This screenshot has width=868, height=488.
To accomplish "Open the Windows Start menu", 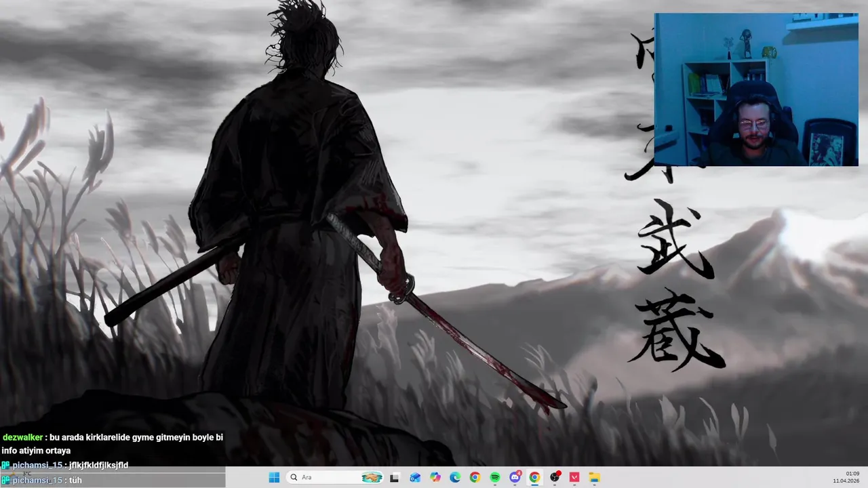I will (x=274, y=477).
